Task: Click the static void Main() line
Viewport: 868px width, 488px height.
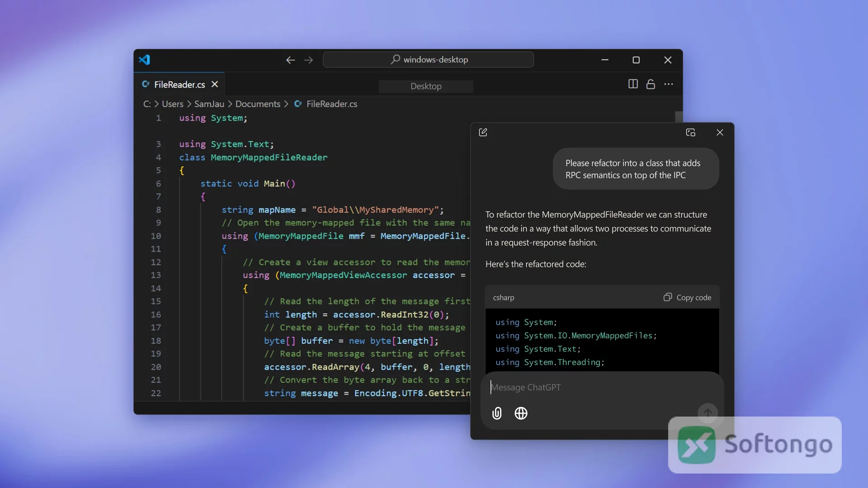Action: click(x=248, y=184)
